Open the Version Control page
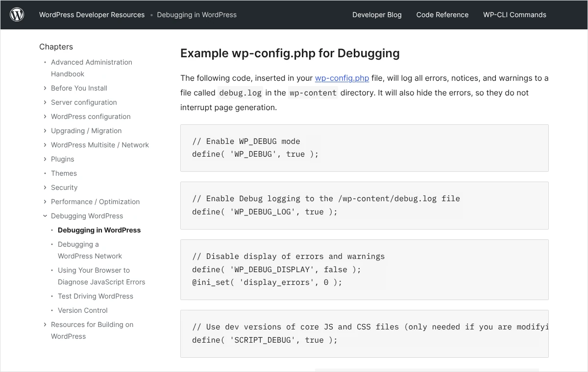The height and width of the screenshot is (372, 588). 83,310
